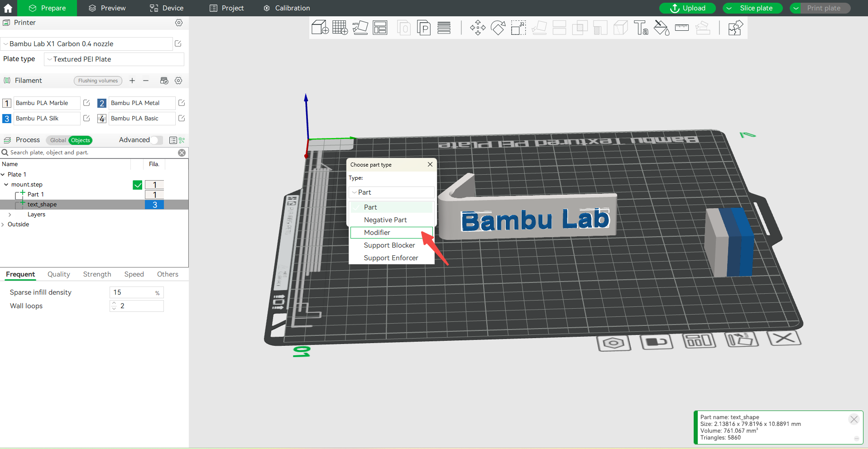Toggle the Advanced mode switch
The width and height of the screenshot is (868, 449).
pos(157,140)
